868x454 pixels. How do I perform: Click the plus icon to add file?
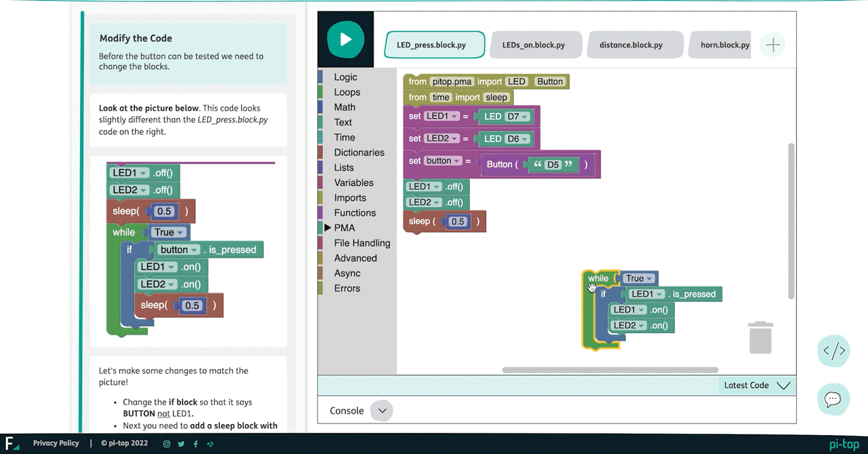tap(773, 45)
